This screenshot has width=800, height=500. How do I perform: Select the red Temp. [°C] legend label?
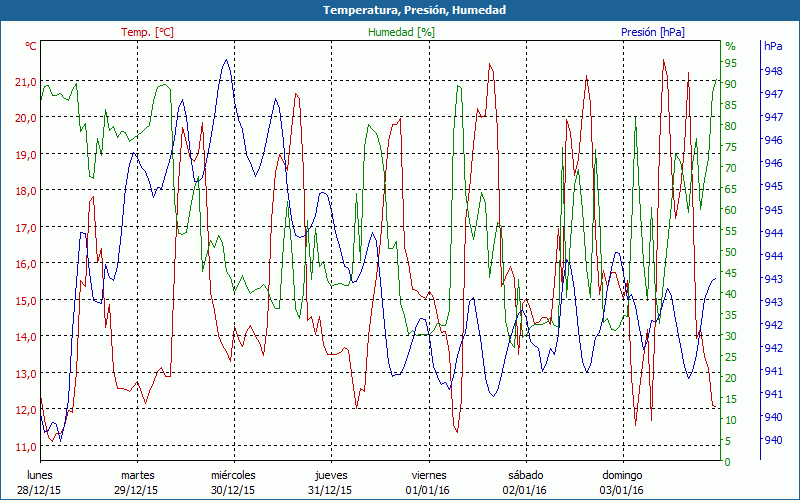click(147, 32)
